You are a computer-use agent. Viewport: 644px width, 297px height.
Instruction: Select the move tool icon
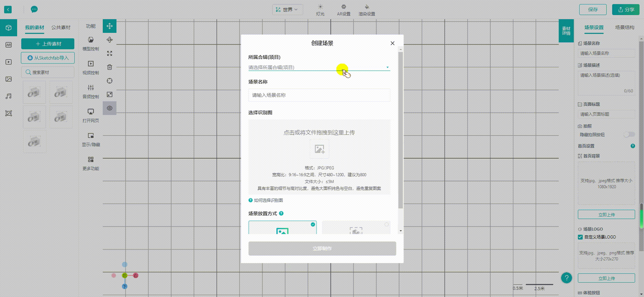(x=109, y=26)
